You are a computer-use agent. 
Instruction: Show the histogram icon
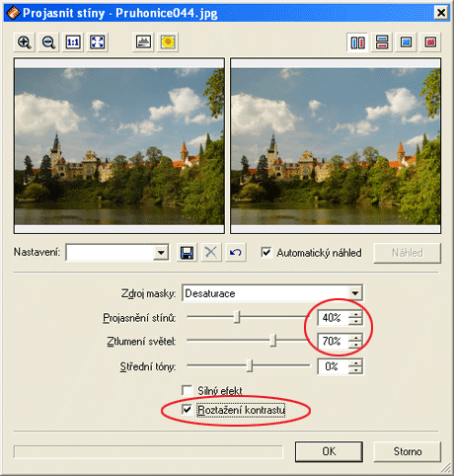(x=143, y=42)
